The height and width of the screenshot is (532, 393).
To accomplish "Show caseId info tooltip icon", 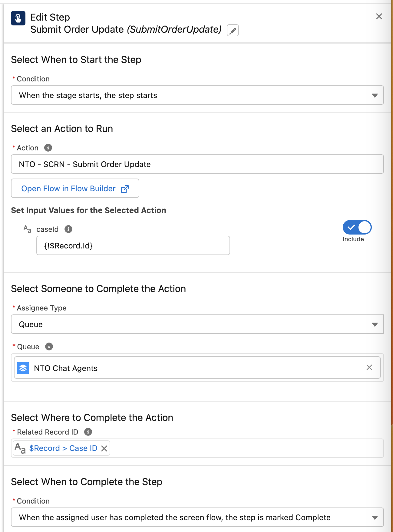I will (68, 229).
